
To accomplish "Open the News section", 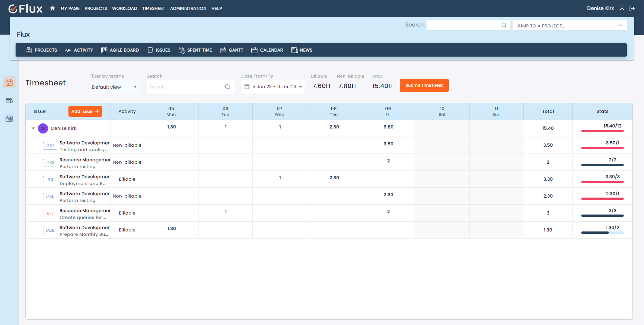I will click(x=302, y=50).
